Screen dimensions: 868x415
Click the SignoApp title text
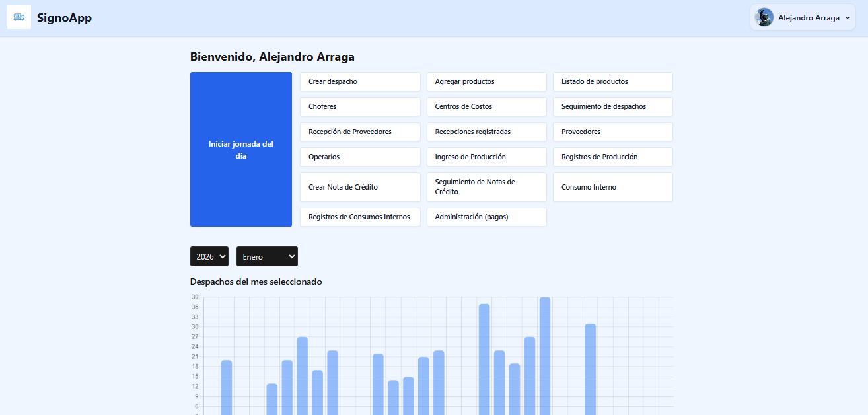coord(64,18)
